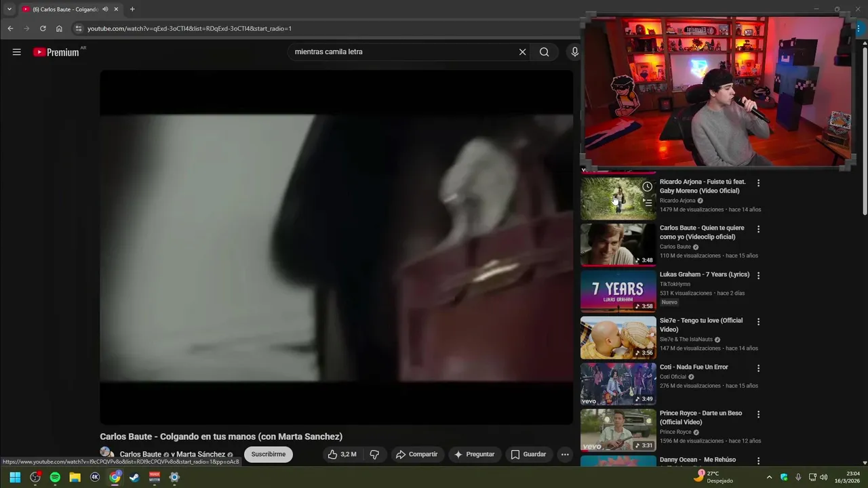Open Prince Royce Darte un Beso thumbnail
Screen dimensions: 868x488
[x=618, y=430]
